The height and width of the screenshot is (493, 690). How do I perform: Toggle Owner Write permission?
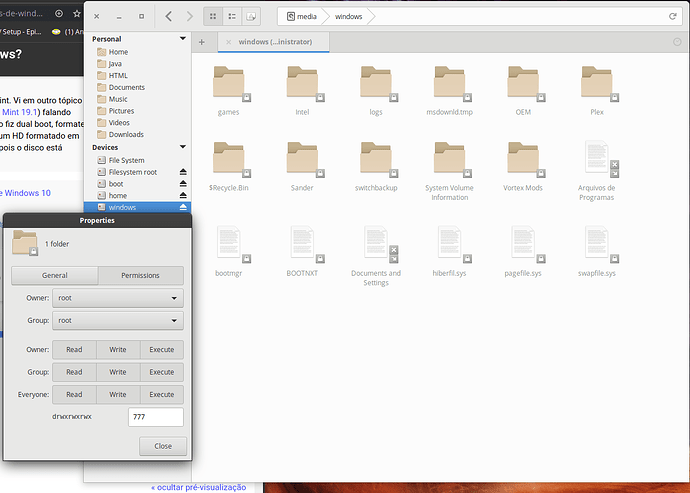(118, 350)
